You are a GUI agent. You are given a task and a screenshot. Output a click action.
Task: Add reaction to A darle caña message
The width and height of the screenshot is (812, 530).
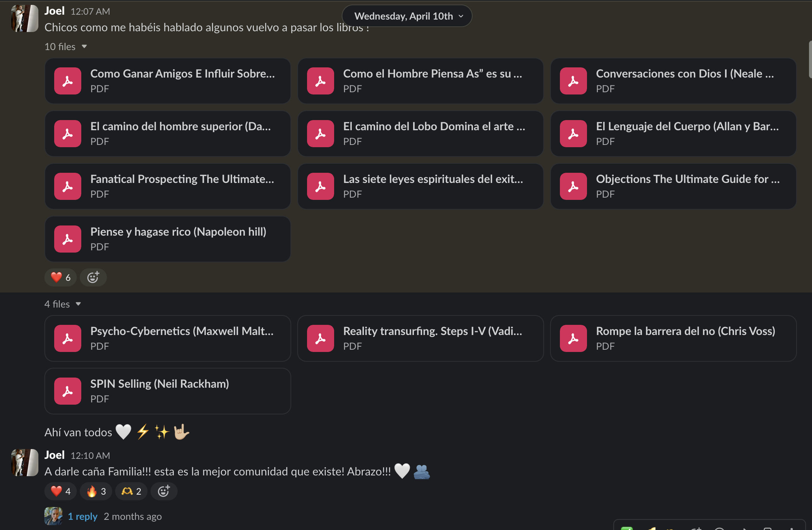point(164,491)
